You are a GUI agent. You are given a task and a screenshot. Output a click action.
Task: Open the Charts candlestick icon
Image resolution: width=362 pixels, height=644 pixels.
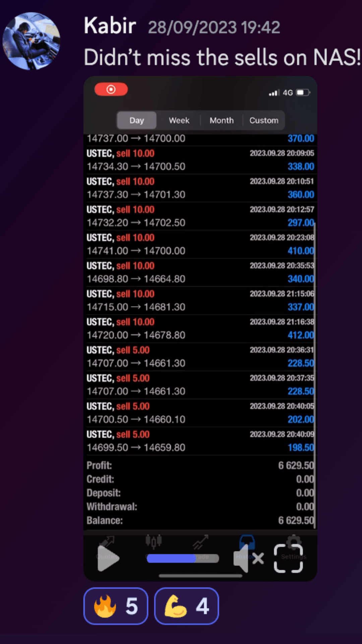coord(154,541)
